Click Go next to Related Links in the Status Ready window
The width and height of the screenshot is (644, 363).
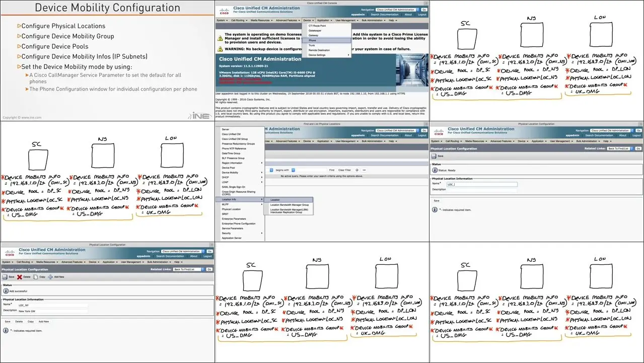[x=638, y=149]
